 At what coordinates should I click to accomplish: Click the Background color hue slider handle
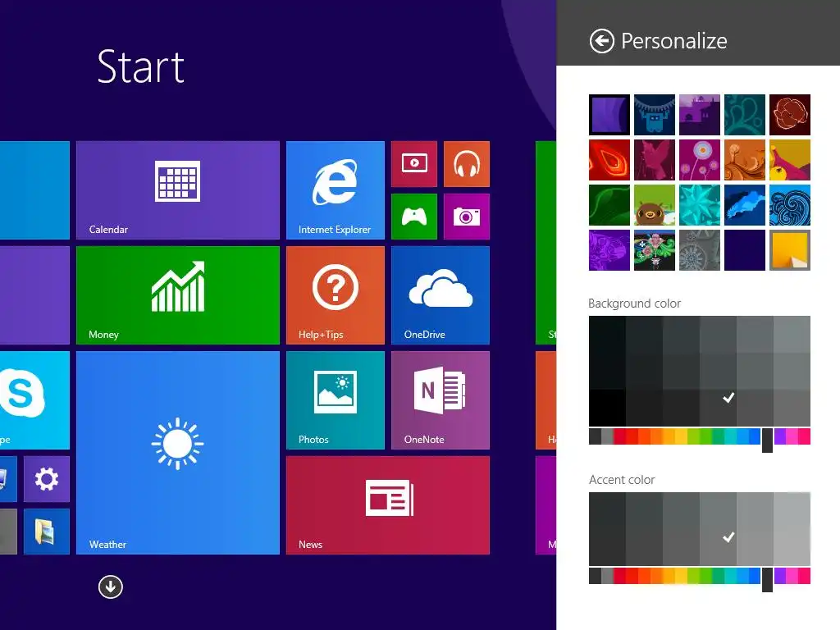click(767, 440)
